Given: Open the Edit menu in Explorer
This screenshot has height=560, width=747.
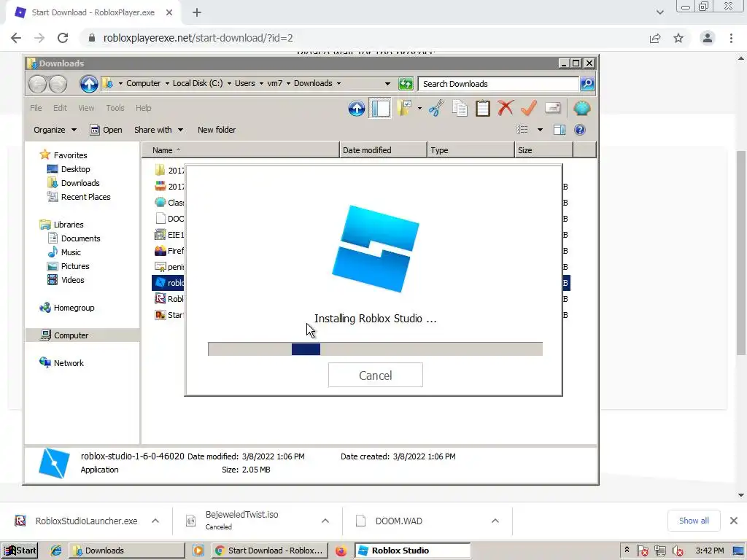Looking at the screenshot, I should click(x=60, y=108).
